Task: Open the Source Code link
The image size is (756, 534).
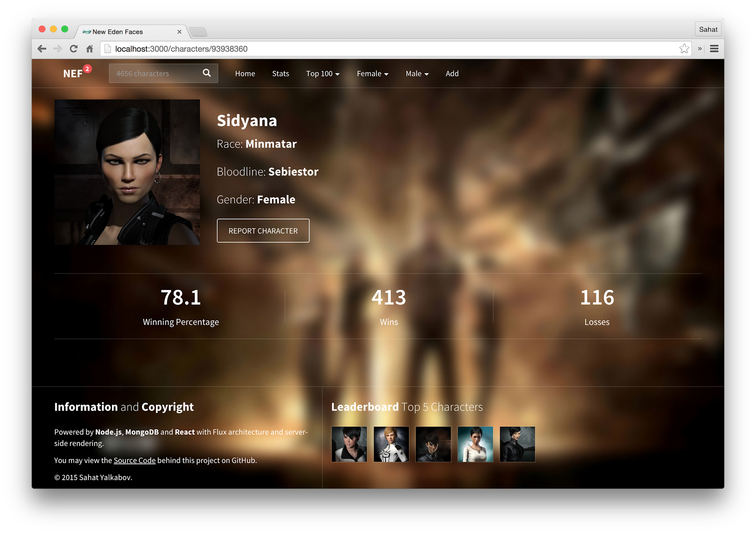Action: pos(134,460)
